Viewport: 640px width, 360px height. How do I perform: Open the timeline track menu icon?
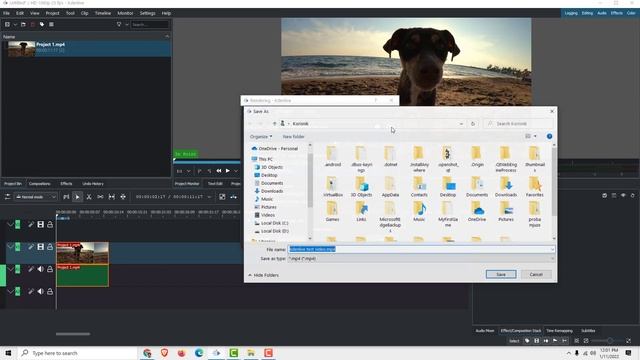click(x=7, y=197)
